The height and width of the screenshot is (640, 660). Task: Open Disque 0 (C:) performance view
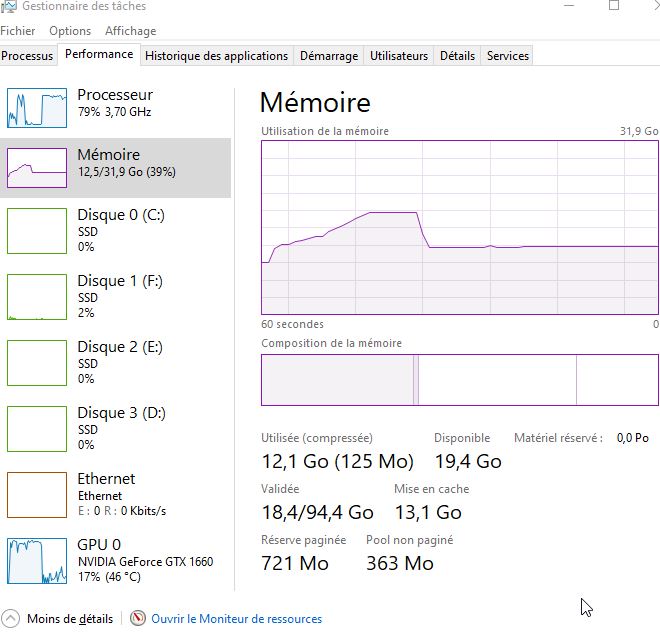(37, 230)
